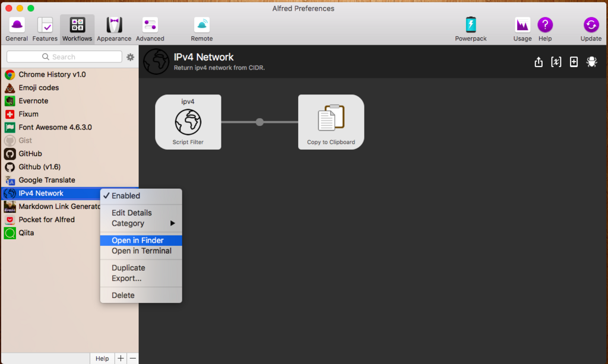Select the Chrome History v1.0 workflow
The width and height of the screenshot is (608, 364).
pos(70,74)
